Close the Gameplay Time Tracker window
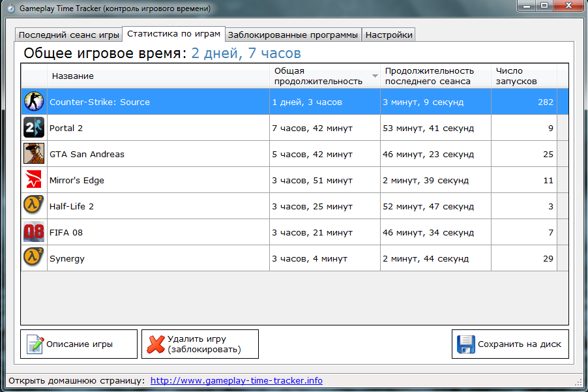This screenshot has height=392, width=588. pyautogui.click(x=568, y=6)
